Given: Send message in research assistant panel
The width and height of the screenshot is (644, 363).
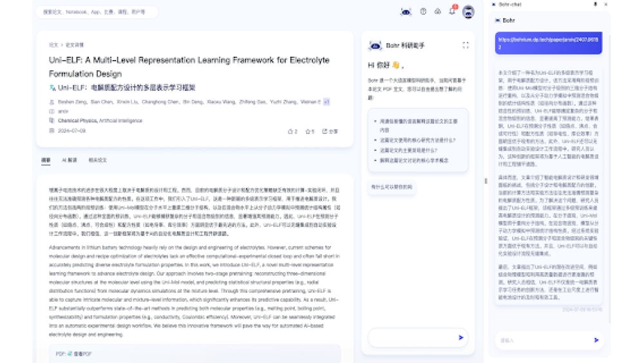Looking at the screenshot, I should pyautogui.click(x=461, y=337).
